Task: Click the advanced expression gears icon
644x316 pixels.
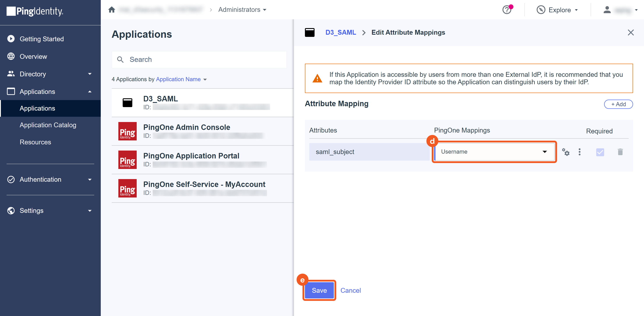Action: pos(566,152)
